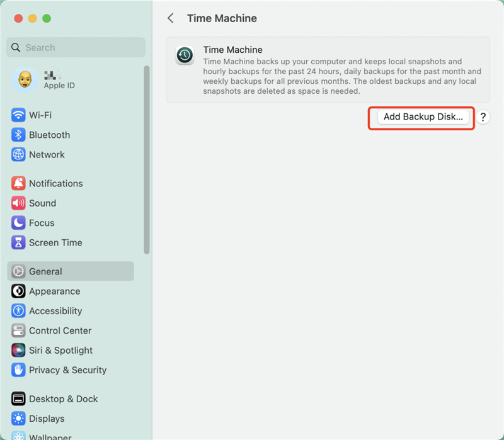504x440 pixels.
Task: Open Desktop & Dock settings
Action: 17,398
